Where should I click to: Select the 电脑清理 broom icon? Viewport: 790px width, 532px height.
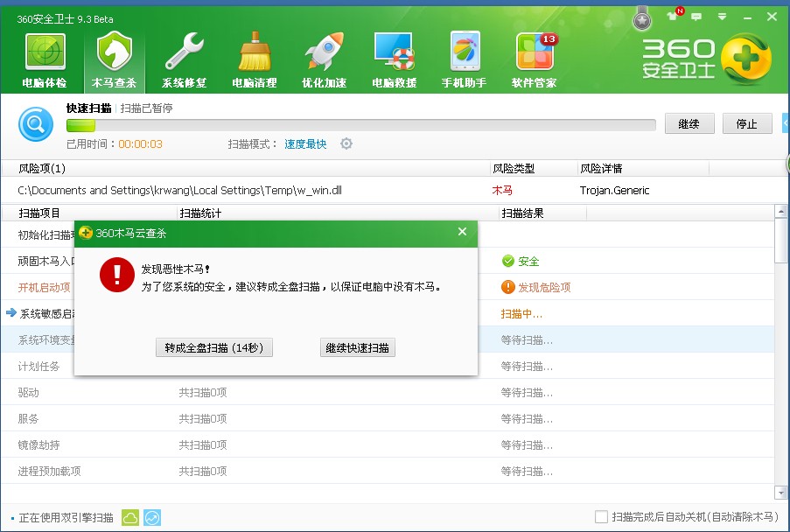[254, 59]
